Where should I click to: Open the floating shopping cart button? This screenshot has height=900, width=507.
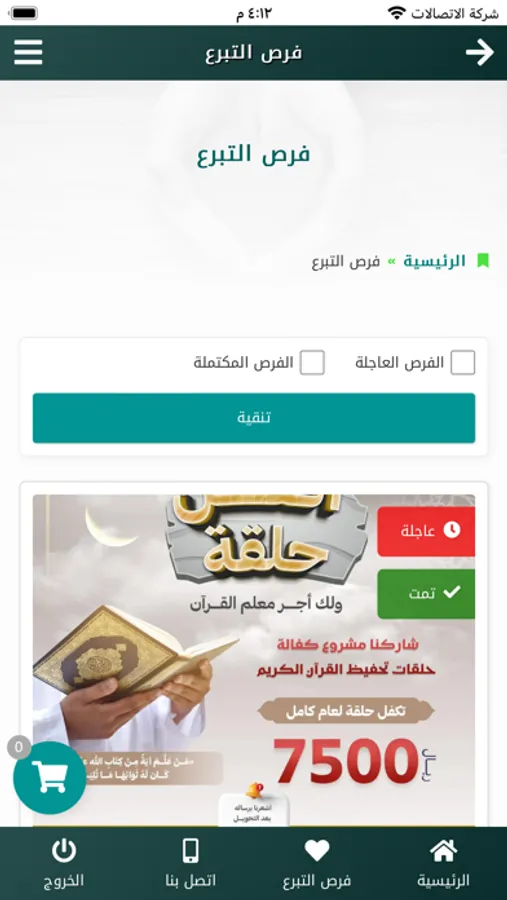tap(50, 777)
